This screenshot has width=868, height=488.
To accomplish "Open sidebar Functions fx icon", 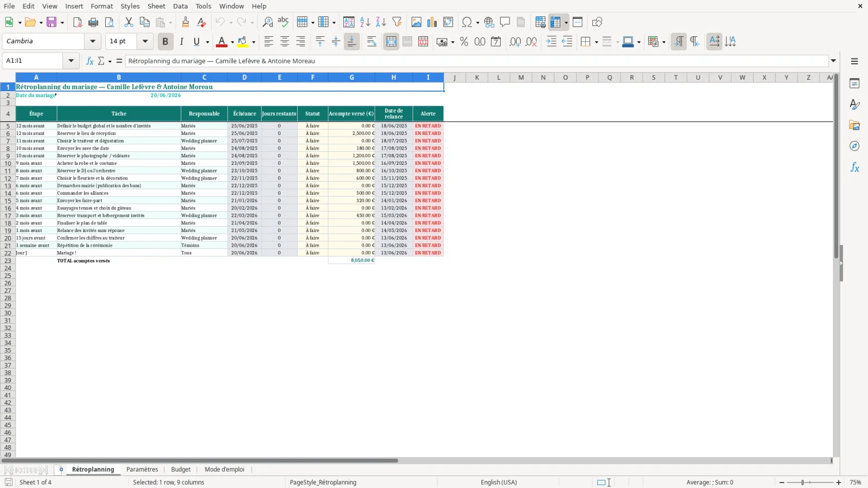I will coord(854,168).
